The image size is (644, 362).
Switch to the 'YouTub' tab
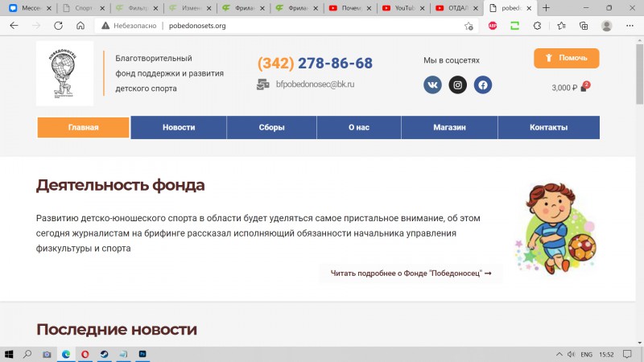(x=403, y=8)
